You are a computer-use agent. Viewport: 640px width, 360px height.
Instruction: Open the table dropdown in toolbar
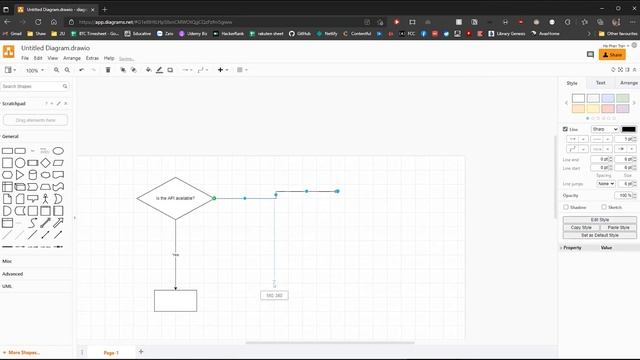(x=242, y=70)
